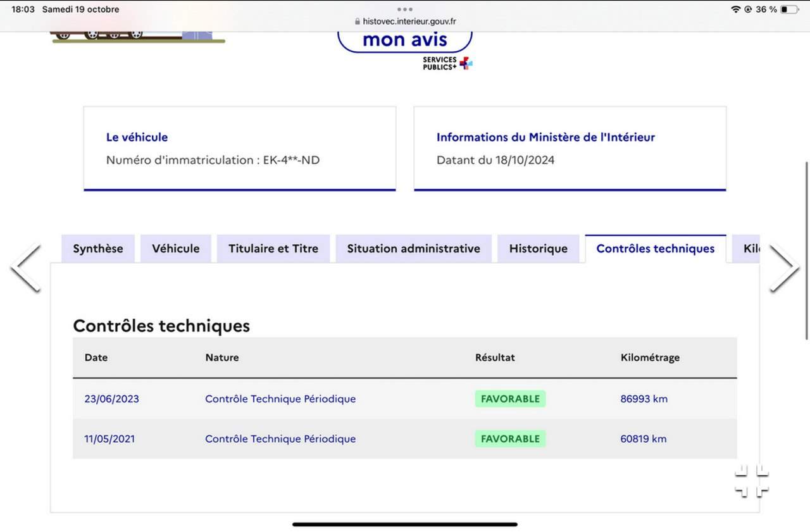Open the Synthèse tab
This screenshot has width=810, height=532.
pos(98,249)
